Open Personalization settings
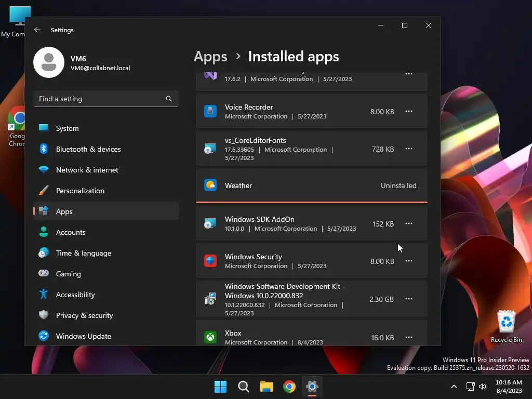 point(106,191)
